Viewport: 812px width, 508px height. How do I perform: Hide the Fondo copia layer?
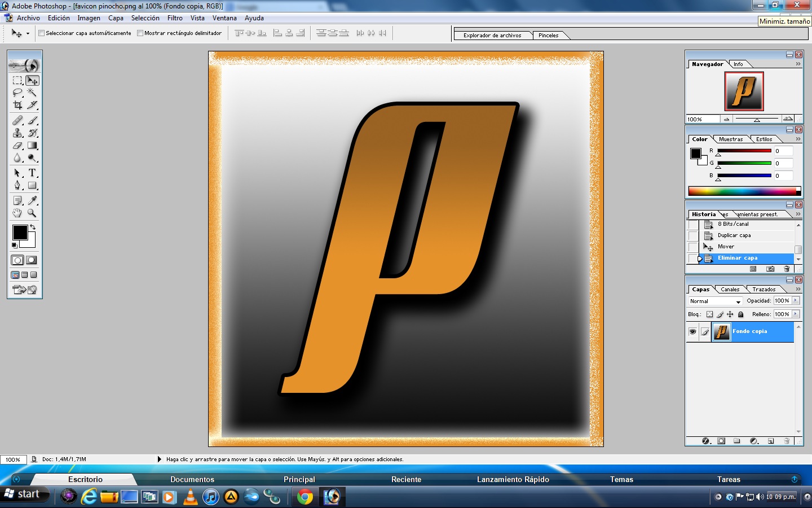(692, 331)
